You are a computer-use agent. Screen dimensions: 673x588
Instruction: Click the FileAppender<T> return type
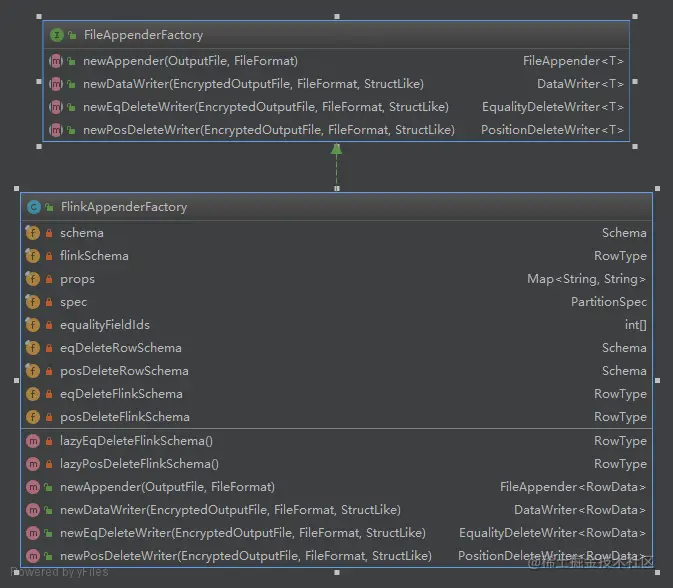(x=573, y=61)
